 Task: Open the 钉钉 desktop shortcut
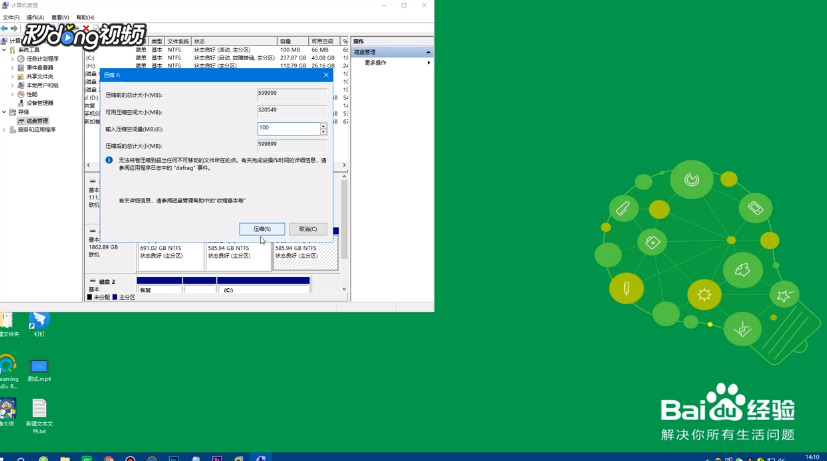point(39,323)
